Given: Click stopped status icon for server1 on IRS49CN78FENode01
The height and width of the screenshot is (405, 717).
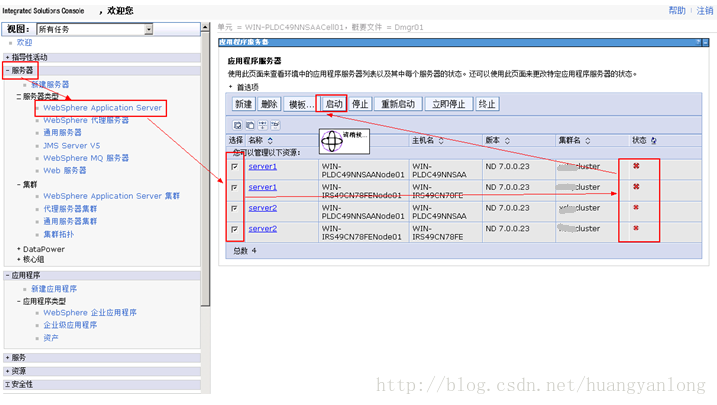Looking at the screenshot, I should (636, 187).
